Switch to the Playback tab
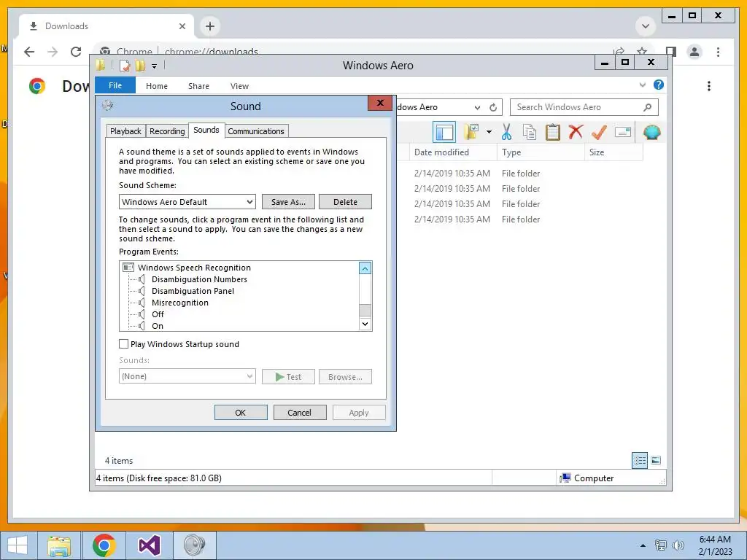 (x=125, y=131)
